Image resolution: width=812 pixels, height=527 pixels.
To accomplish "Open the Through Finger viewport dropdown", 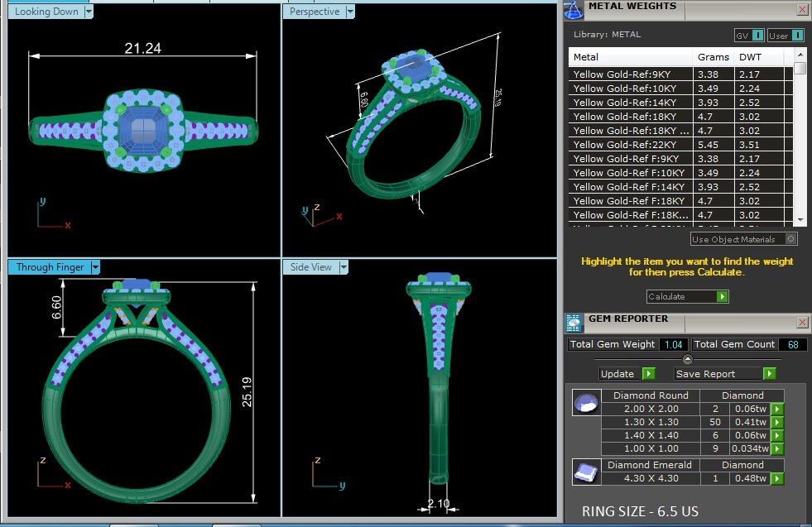I will point(95,267).
